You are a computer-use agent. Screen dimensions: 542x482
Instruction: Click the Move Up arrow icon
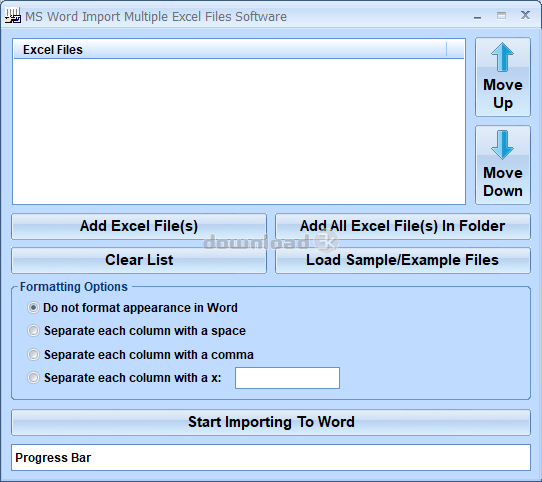tap(502, 57)
